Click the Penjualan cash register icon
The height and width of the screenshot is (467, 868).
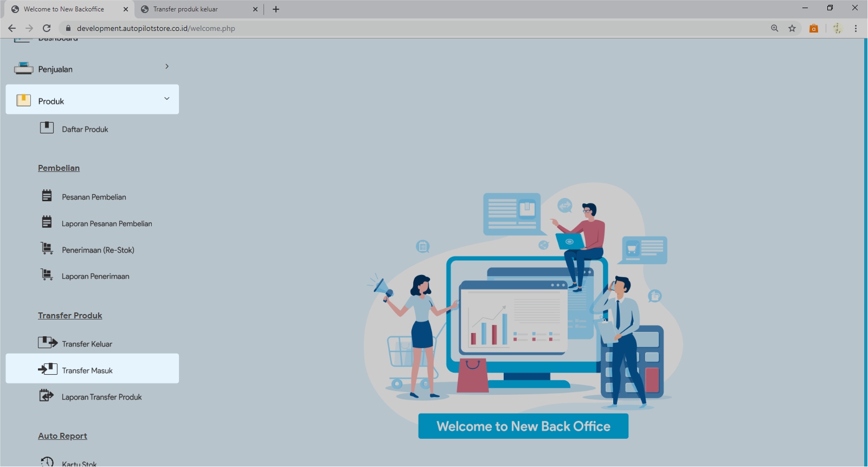(x=24, y=69)
